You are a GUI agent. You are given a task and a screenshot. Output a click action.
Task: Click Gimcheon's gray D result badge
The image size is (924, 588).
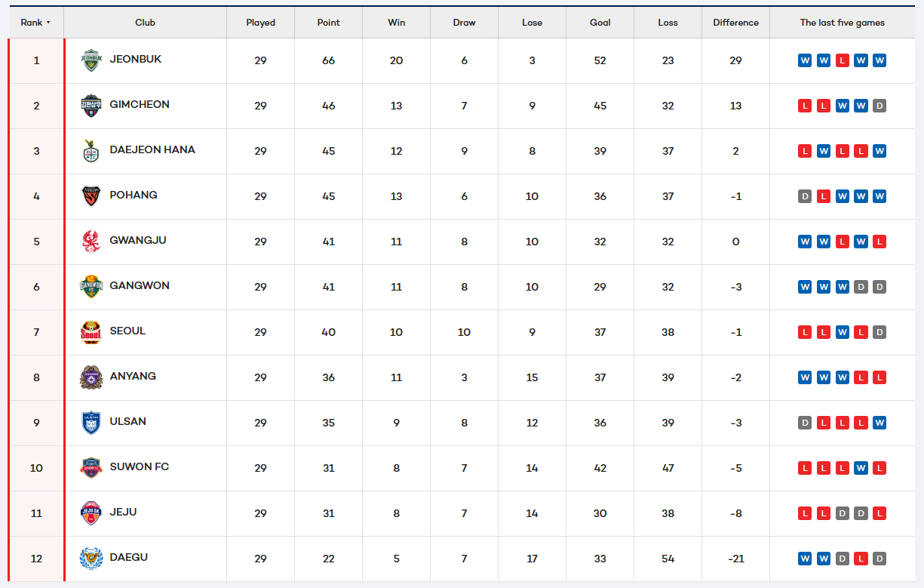pos(879,106)
